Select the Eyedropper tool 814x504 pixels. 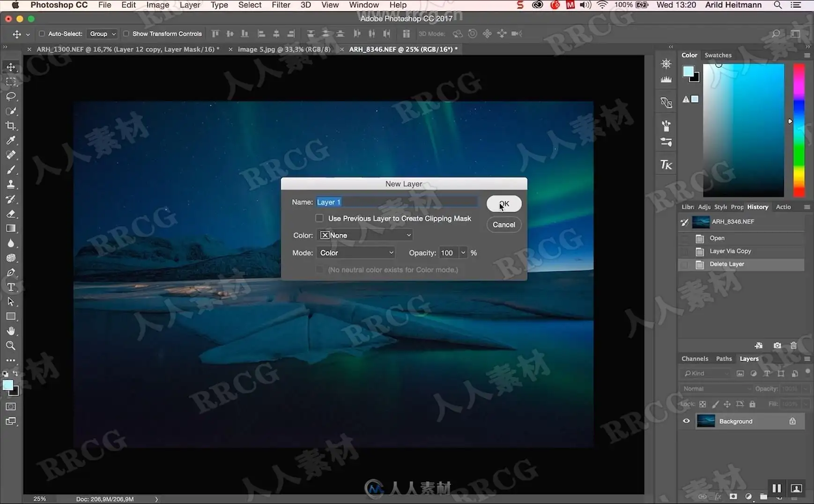pyautogui.click(x=11, y=140)
